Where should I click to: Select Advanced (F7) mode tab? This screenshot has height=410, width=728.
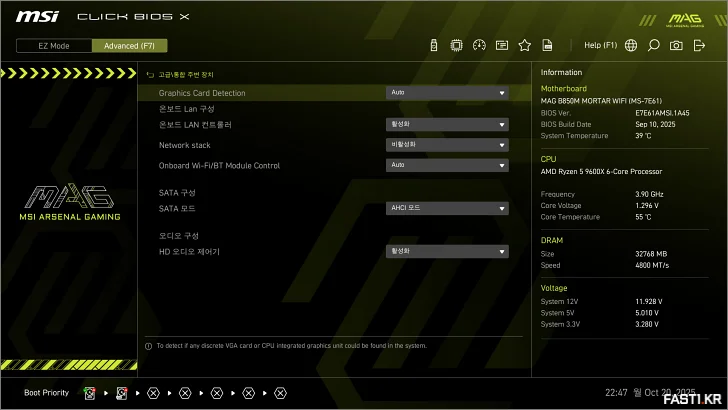130,46
